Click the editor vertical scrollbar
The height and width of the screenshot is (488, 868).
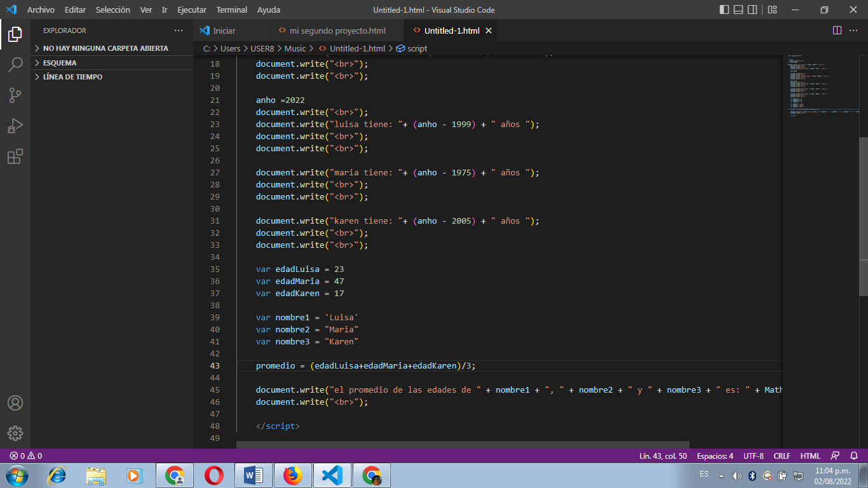coord(863,217)
